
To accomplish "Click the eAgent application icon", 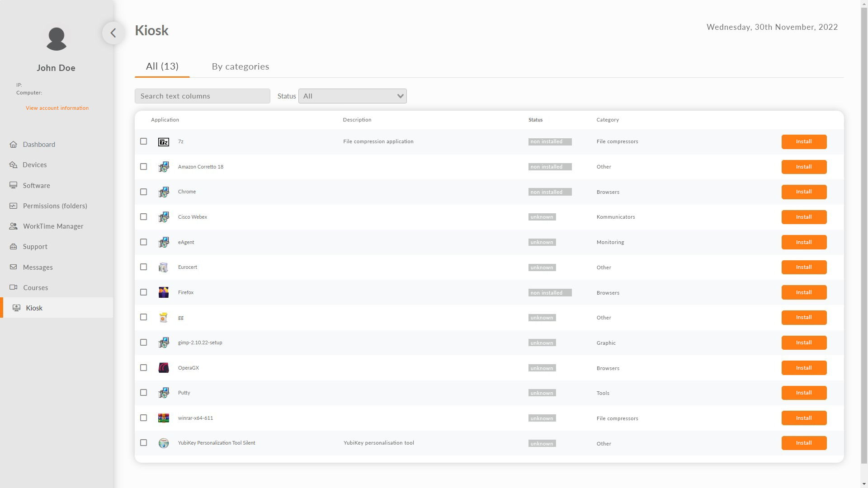I will 164,242.
